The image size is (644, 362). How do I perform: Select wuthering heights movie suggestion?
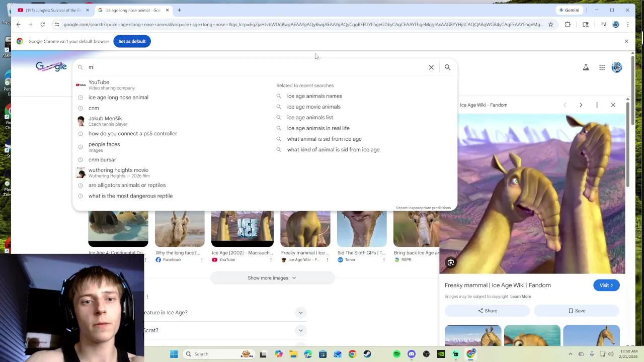pos(171,172)
